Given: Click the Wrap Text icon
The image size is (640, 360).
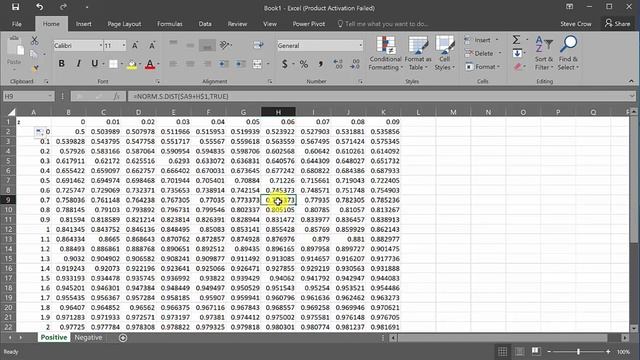Looking at the screenshot, I should (x=258, y=45).
